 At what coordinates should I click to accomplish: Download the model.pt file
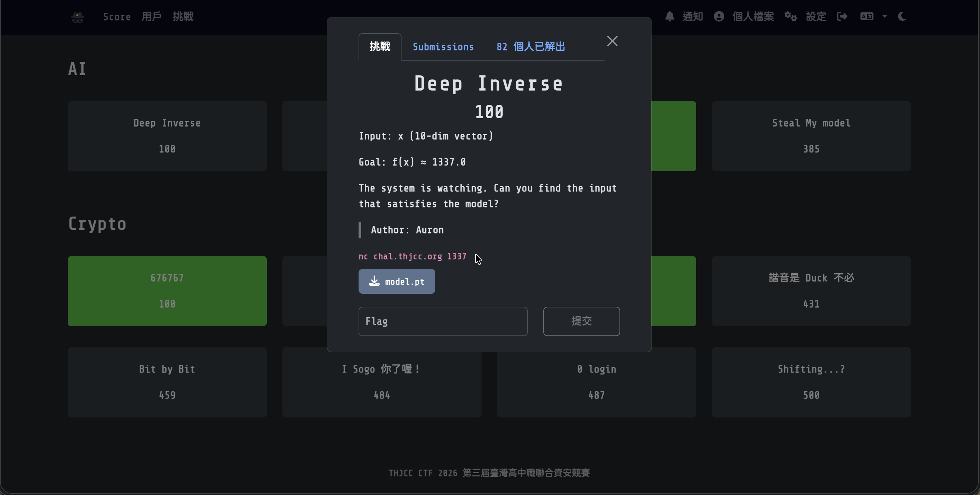396,281
